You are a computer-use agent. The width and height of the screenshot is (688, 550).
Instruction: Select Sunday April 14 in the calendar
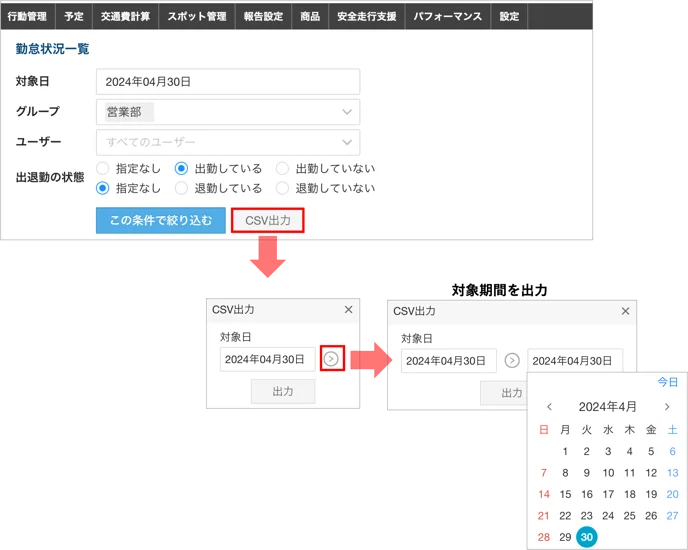[544, 494]
